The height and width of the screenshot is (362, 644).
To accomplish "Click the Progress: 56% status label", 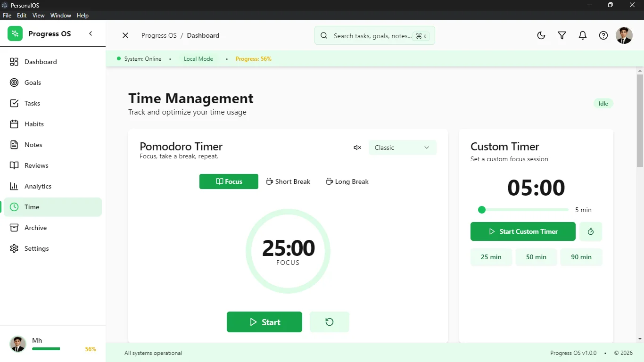I will pyautogui.click(x=254, y=59).
